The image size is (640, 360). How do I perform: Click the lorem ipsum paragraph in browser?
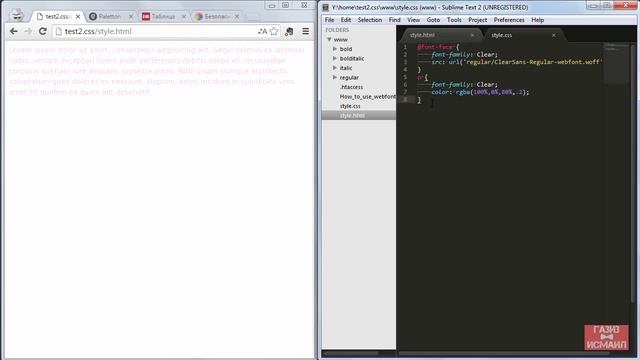point(157,71)
